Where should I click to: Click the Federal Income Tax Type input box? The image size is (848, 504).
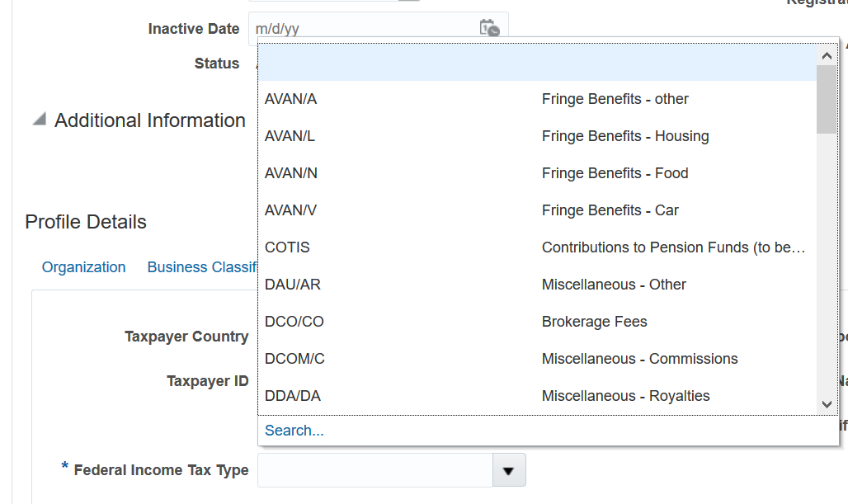pos(375,469)
